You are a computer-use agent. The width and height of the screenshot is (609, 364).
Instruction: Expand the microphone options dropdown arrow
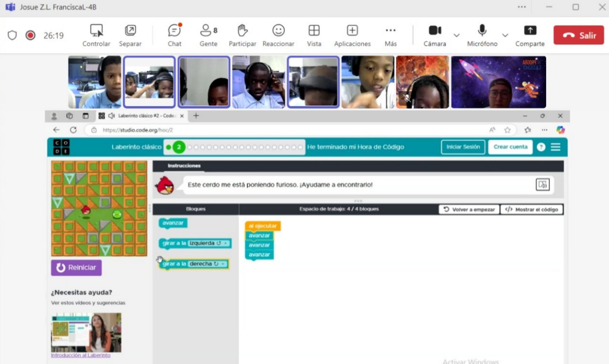505,35
